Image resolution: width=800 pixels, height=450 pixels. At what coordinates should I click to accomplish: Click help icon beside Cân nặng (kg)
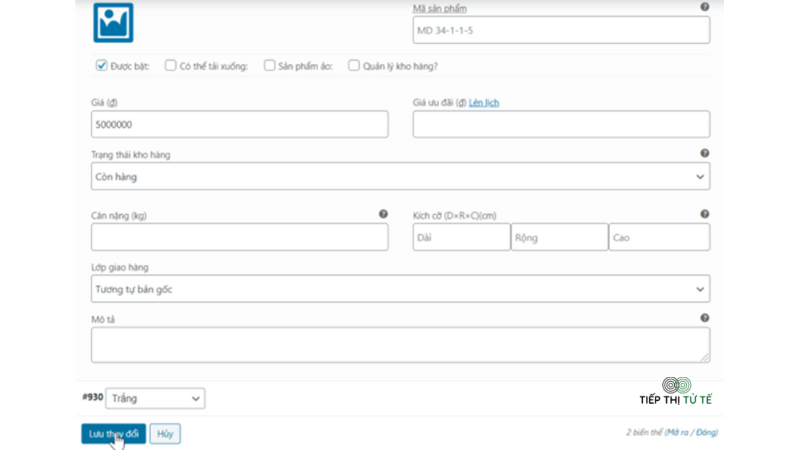(383, 214)
